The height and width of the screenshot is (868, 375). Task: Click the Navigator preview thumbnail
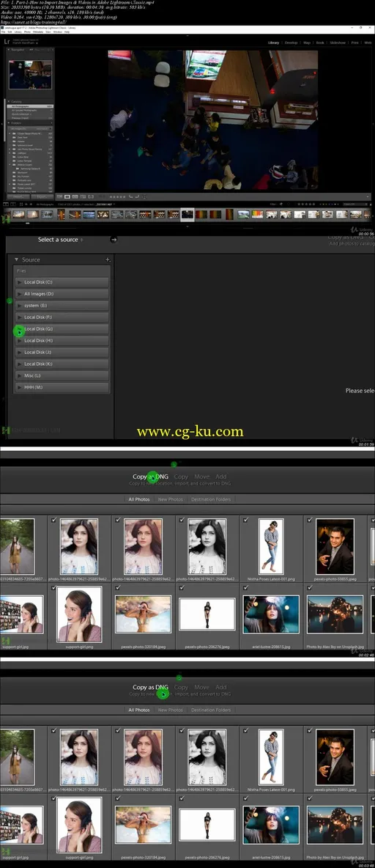pos(30,75)
